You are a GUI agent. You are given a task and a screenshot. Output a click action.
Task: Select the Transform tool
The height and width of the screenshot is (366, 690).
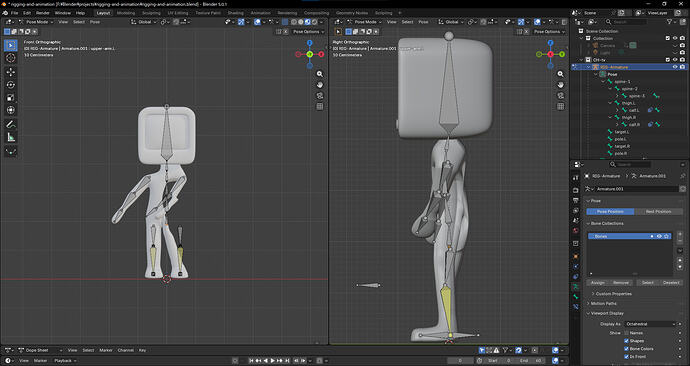pos(11,110)
